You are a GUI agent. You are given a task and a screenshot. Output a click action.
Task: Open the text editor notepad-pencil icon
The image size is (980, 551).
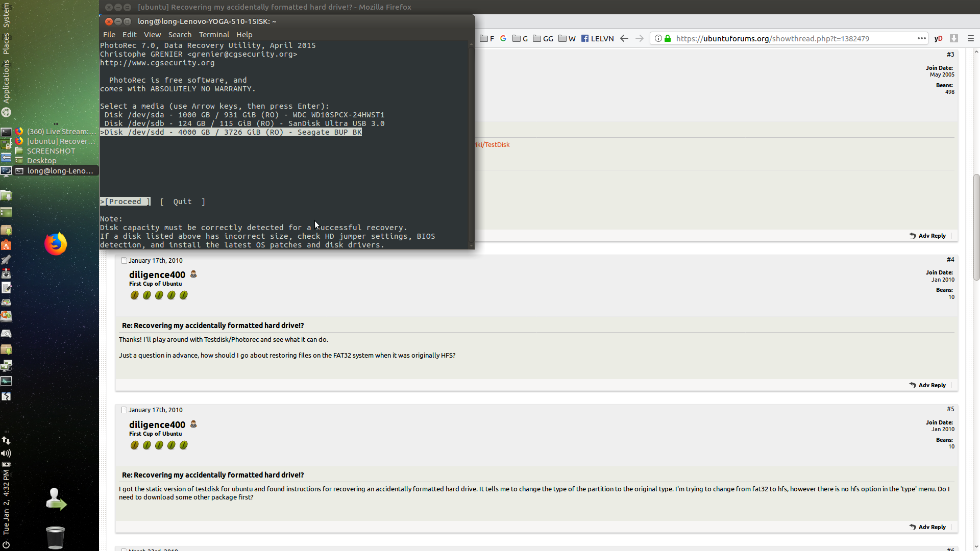pos(6,288)
